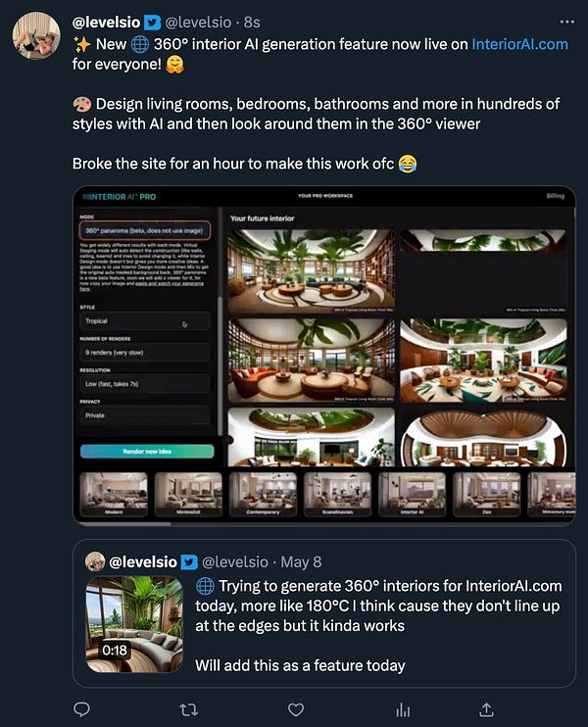Click the Render new idea button
The height and width of the screenshot is (727, 588).
coord(147,451)
